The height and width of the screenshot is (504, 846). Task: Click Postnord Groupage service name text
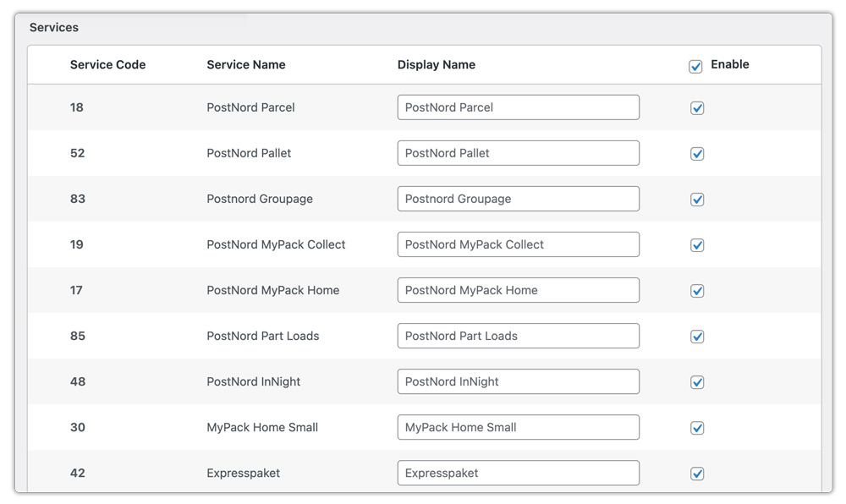[x=260, y=199]
